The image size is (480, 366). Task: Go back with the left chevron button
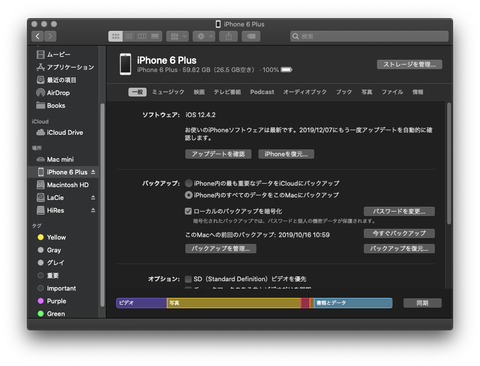(38, 36)
